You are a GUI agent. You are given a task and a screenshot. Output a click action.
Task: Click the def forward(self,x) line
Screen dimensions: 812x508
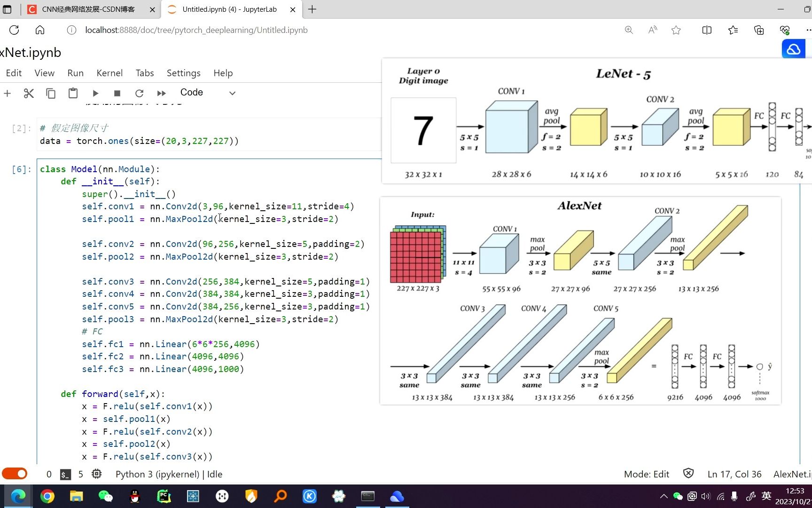[113, 394]
